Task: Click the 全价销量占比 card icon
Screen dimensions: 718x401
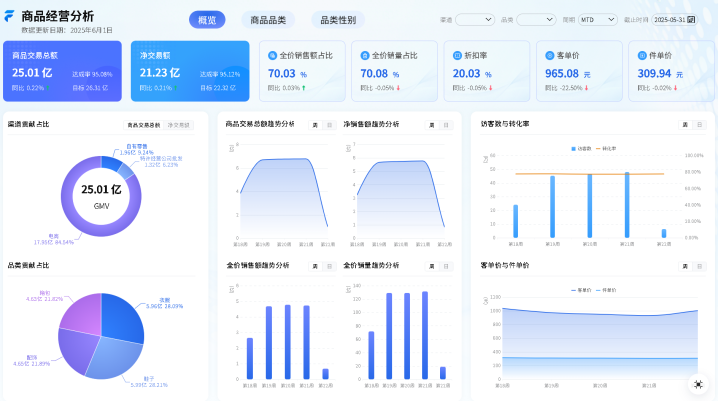Action: click(x=365, y=55)
